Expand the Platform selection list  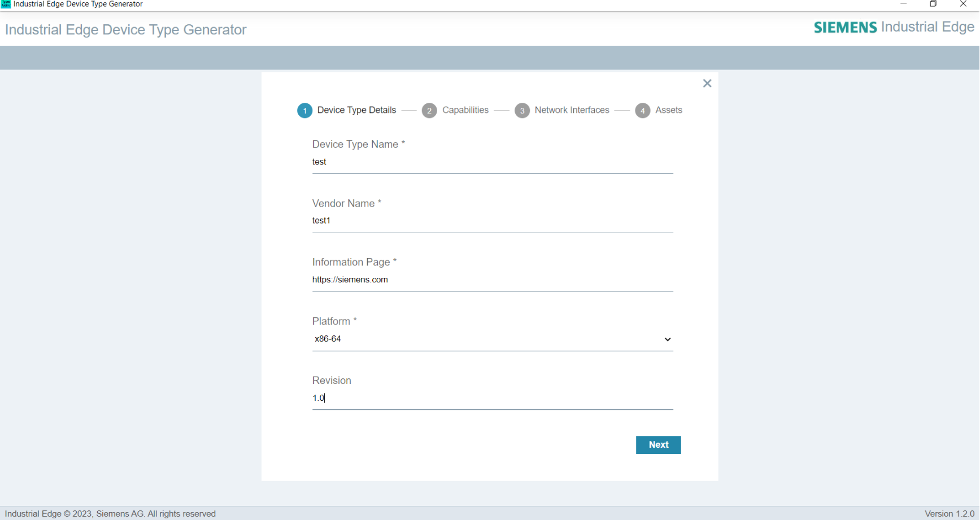(x=667, y=339)
